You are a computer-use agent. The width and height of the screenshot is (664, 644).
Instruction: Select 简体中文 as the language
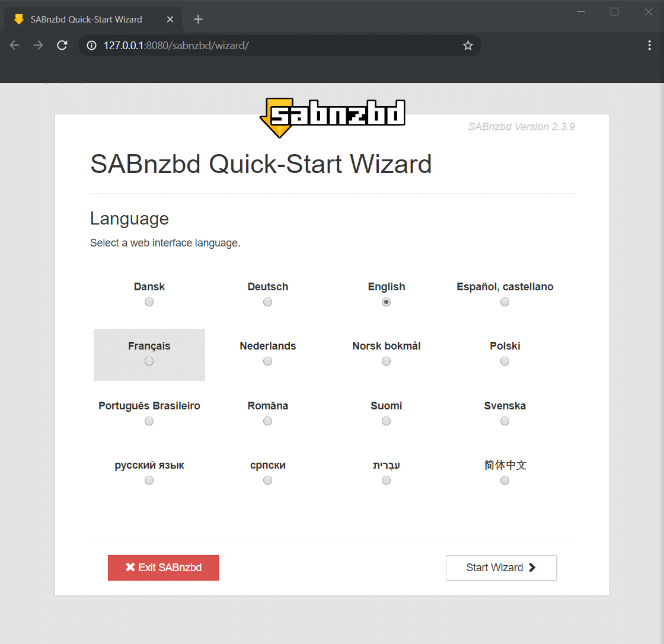click(505, 480)
